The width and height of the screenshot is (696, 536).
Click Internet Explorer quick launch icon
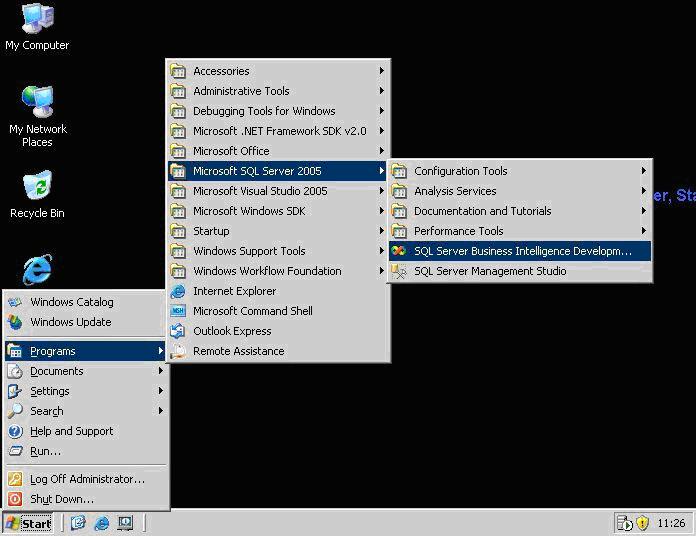coord(102,523)
